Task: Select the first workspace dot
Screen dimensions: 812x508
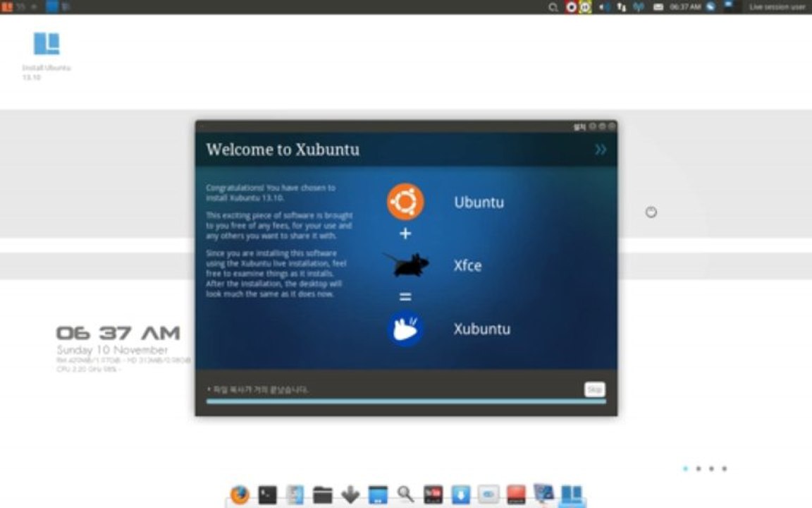Action: tap(686, 468)
